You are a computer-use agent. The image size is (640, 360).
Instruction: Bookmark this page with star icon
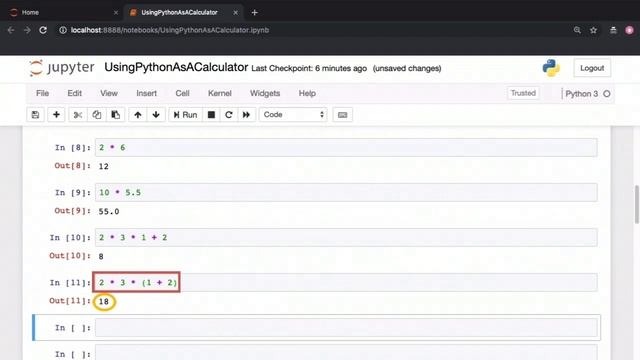point(593,30)
